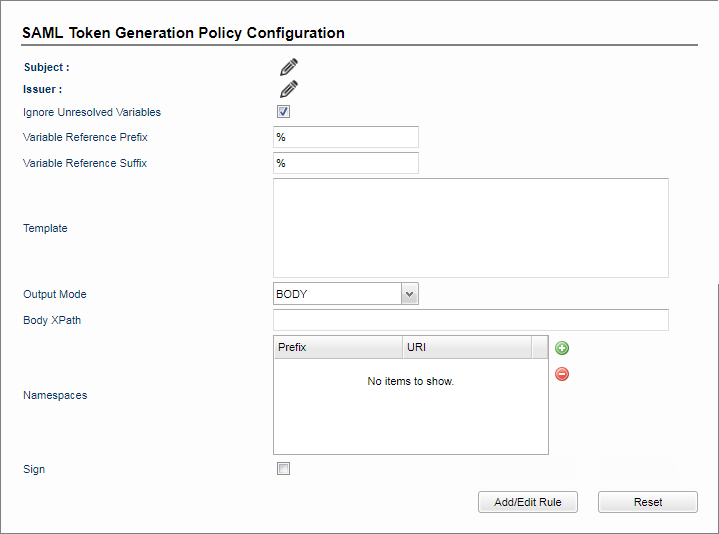Image resolution: width=719 pixels, height=534 pixels.
Task: Edit the Issuer with pencil icon
Action: click(288, 89)
